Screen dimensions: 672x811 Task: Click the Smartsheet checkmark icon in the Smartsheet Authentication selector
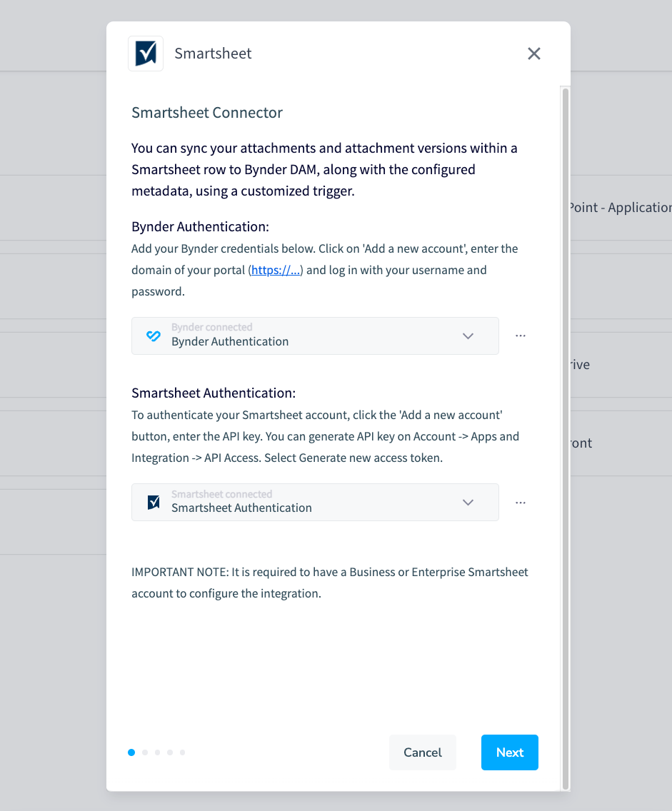(153, 502)
